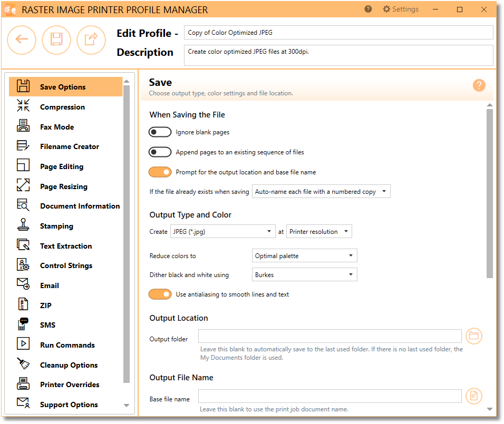
Task: Open the Compression section
Action: (62, 107)
